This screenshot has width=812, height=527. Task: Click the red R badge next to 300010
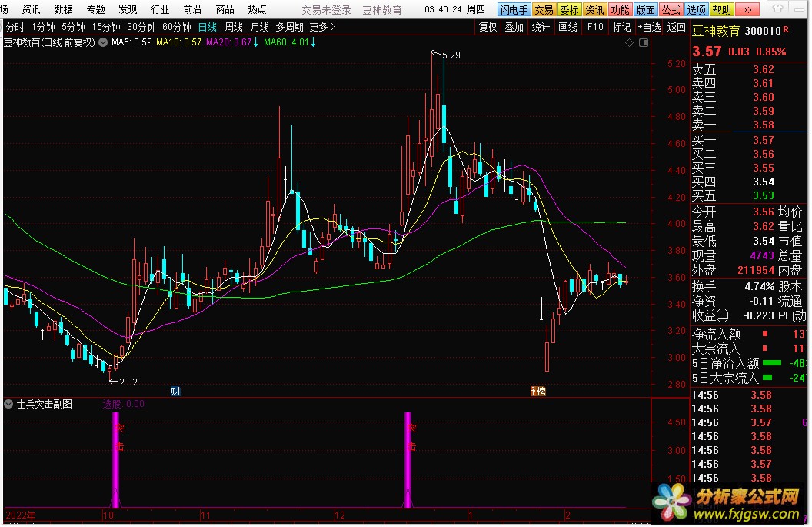(786, 29)
